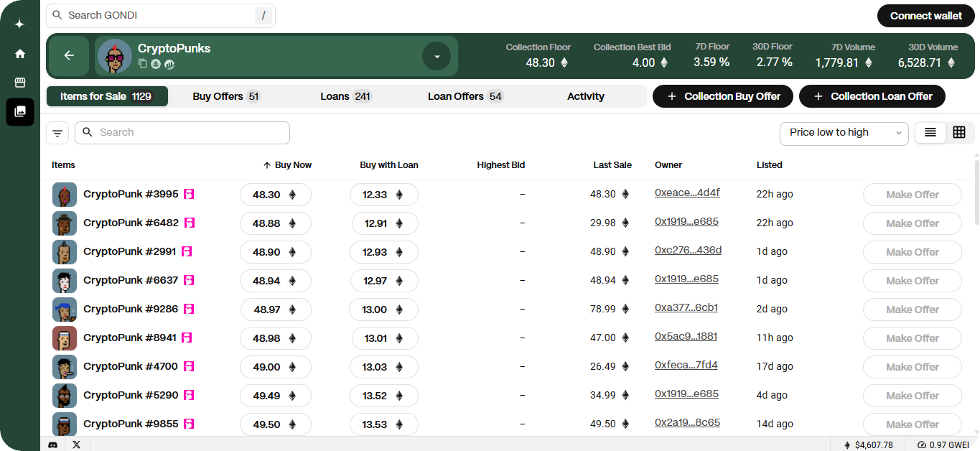Open the X (Twitter) footer icon
980x451 pixels.
tap(77, 445)
